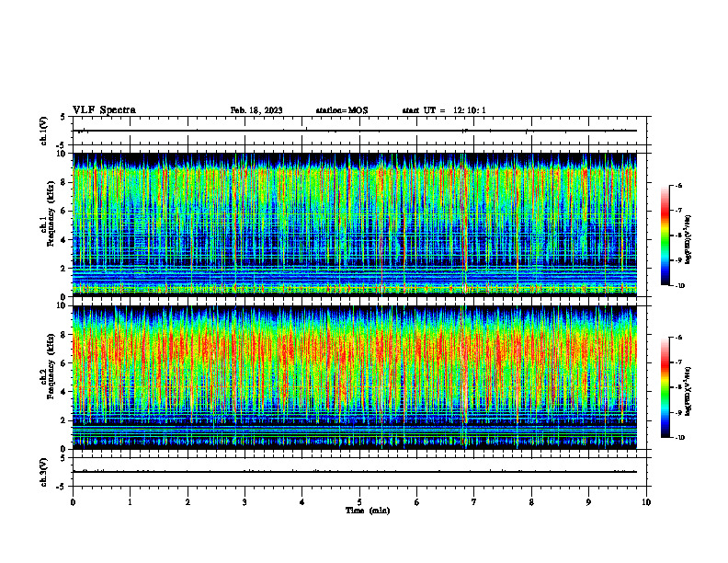Select the ch.1 "Frequency (kHz)" axis label

coord(51,214)
